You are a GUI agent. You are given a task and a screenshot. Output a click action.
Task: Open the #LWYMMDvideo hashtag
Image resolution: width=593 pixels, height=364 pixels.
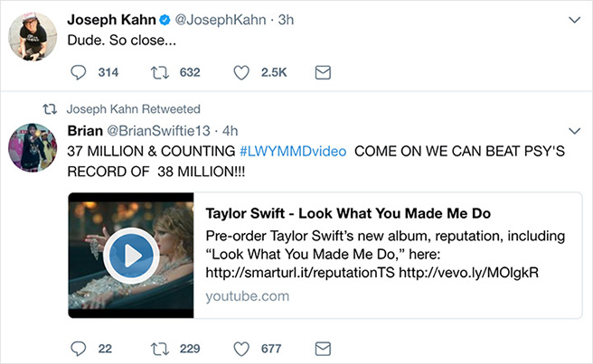(293, 150)
